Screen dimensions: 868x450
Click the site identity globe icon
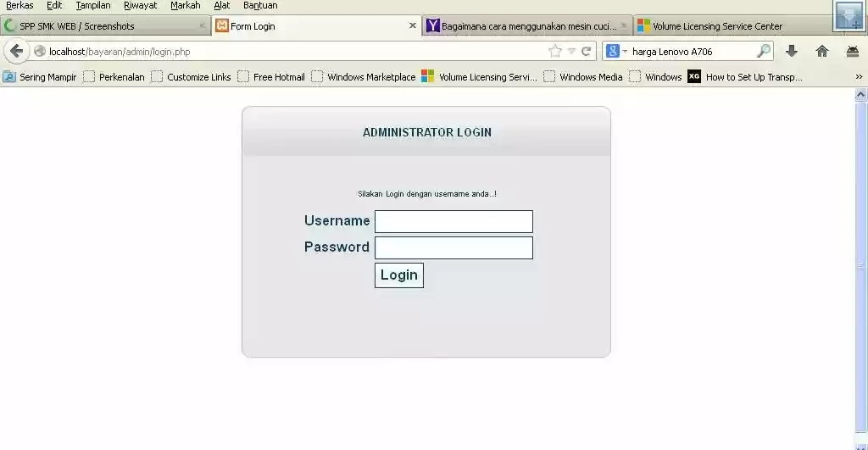click(39, 52)
